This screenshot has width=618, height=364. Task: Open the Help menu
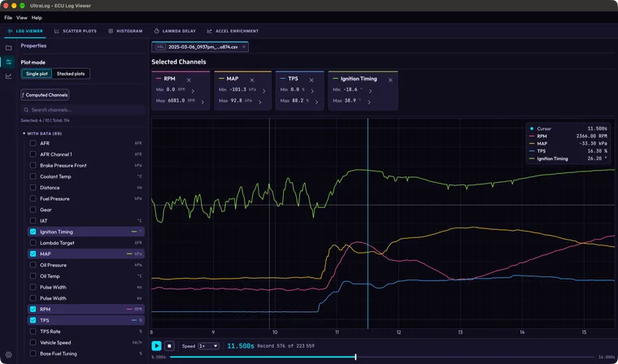pos(37,18)
